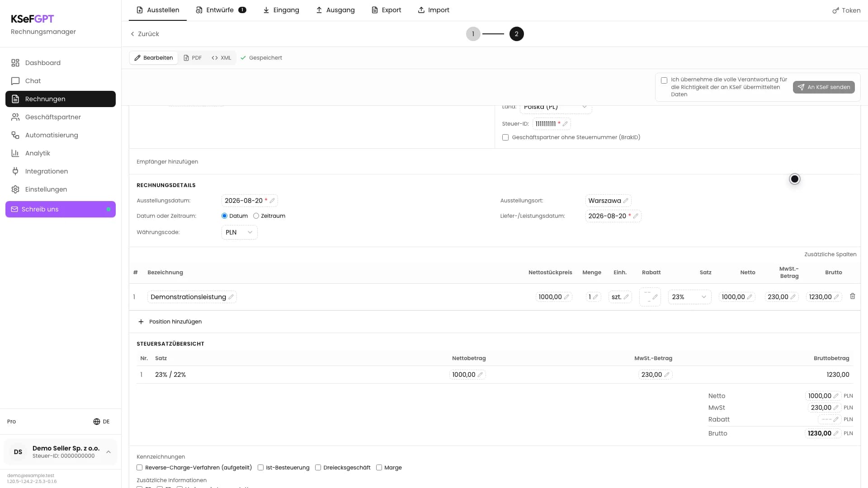Image resolution: width=868 pixels, height=488 pixels.
Task: Switch to the Entwürfe tab
Action: (221, 10)
